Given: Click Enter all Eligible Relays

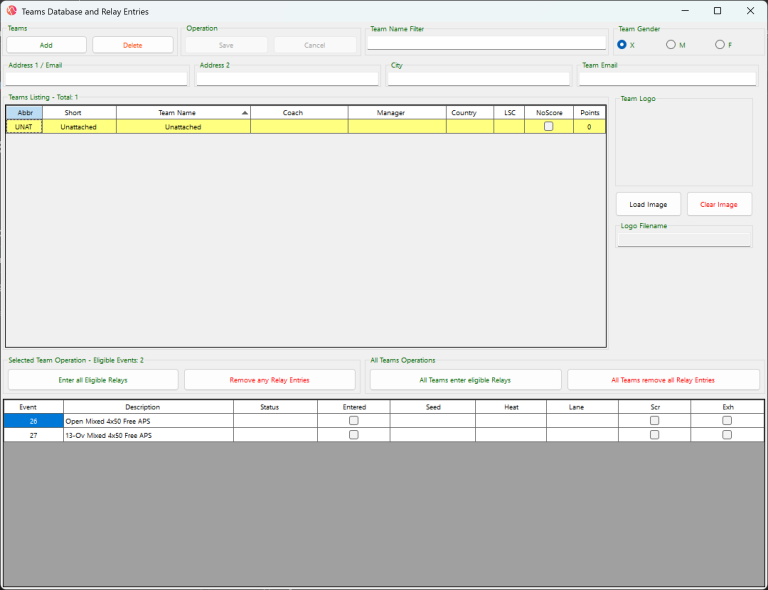Looking at the screenshot, I should tap(93, 380).
